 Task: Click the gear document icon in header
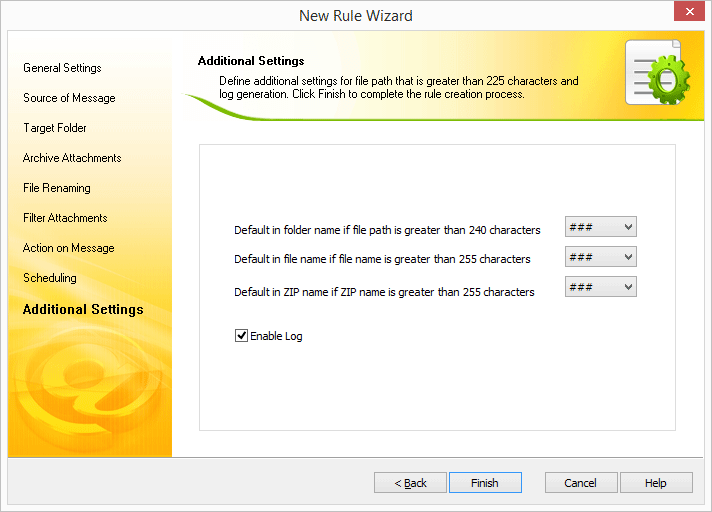[x=656, y=73]
